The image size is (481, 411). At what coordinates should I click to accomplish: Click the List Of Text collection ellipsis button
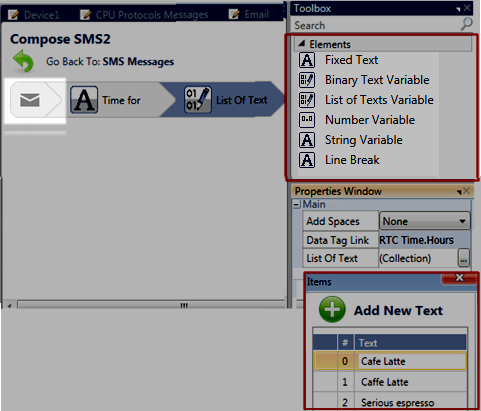464,258
